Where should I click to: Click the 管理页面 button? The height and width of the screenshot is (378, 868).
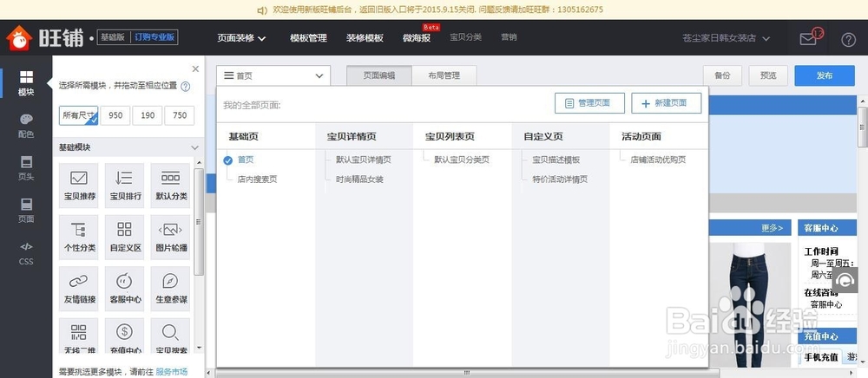click(x=589, y=103)
